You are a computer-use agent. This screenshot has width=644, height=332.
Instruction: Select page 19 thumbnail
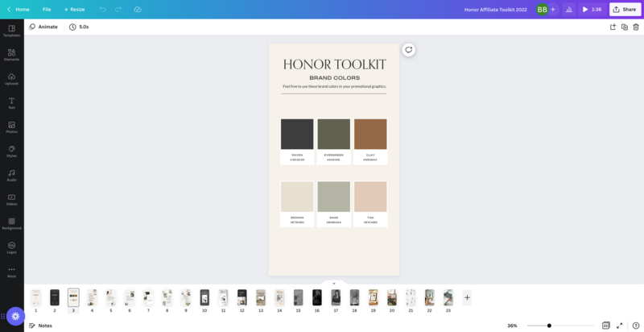373,297
